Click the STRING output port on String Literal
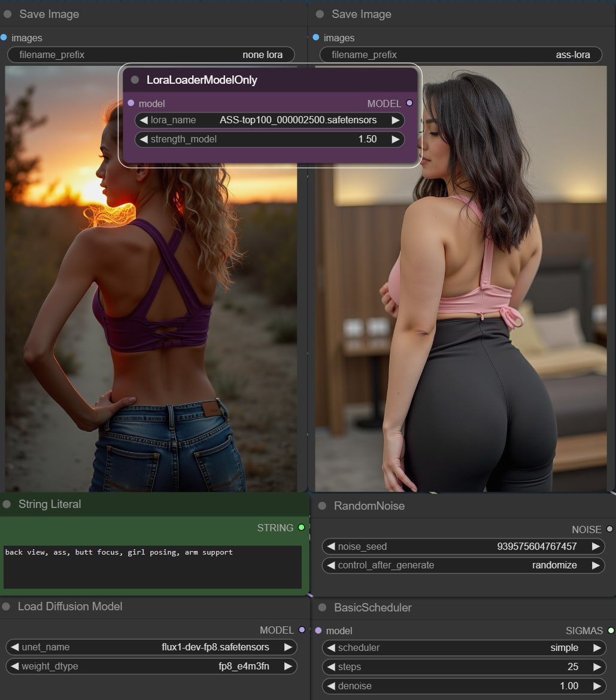Screen dimensions: 616x700 coord(301,528)
